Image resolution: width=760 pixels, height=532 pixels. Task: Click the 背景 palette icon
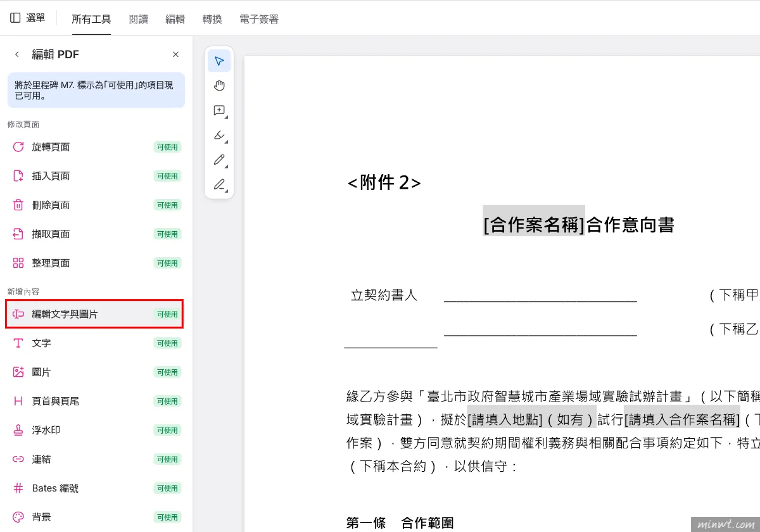pyautogui.click(x=18, y=517)
